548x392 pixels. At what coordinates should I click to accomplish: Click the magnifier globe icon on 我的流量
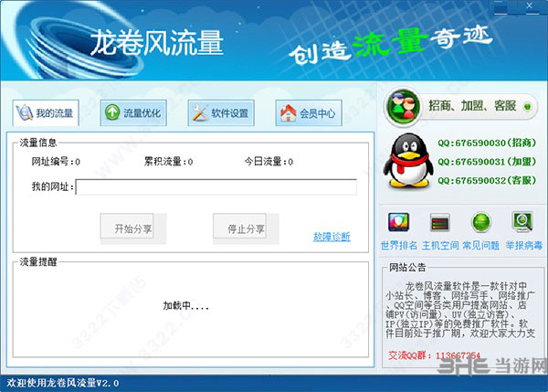click(25, 112)
